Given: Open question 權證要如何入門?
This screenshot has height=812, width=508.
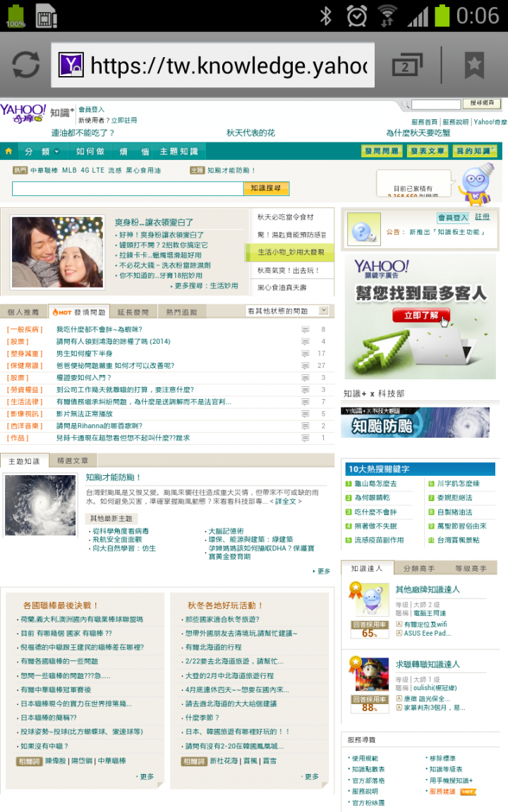Looking at the screenshot, I should coord(83,378).
